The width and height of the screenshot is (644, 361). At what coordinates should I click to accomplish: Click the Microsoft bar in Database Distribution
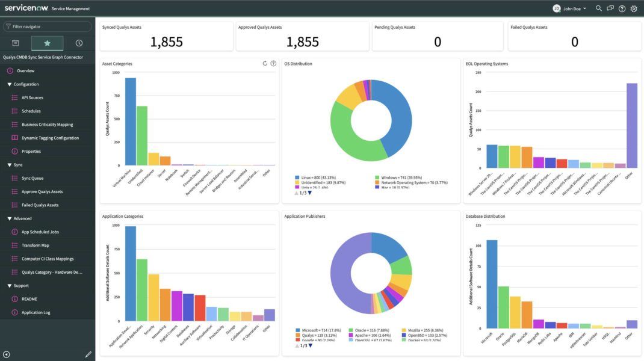point(492,284)
